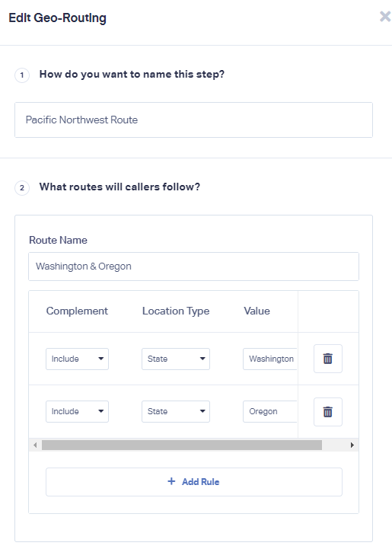392x549 pixels.
Task: Click the Add Rule button
Action: point(194,482)
